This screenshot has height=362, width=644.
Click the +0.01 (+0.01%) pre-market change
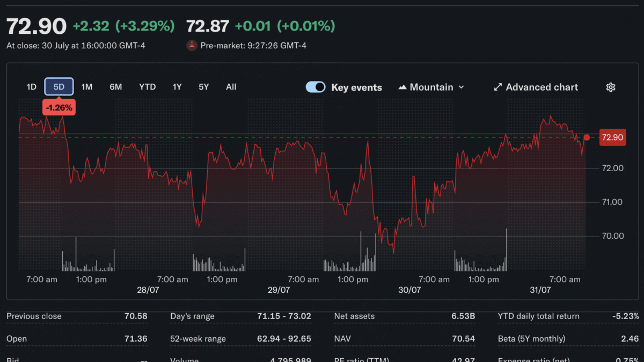point(285,26)
